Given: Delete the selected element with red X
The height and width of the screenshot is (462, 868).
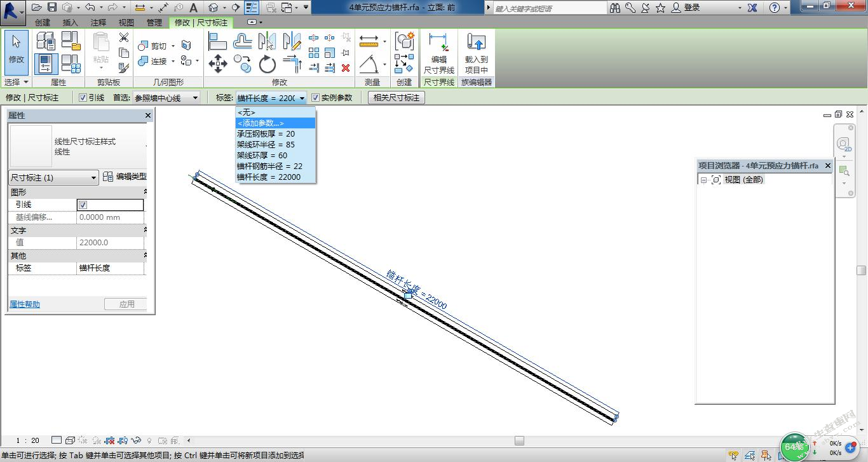Looking at the screenshot, I should coord(346,67).
